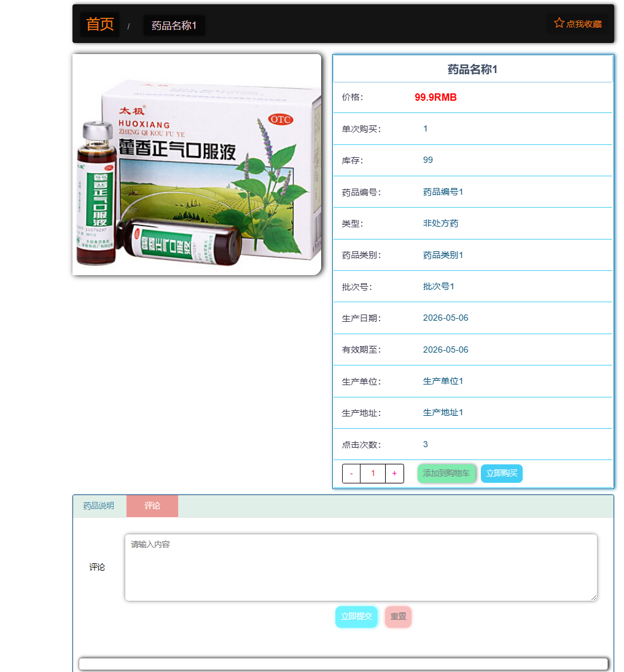Open the 药品类别1 category link
The width and height of the screenshot is (624, 672).
(x=443, y=254)
